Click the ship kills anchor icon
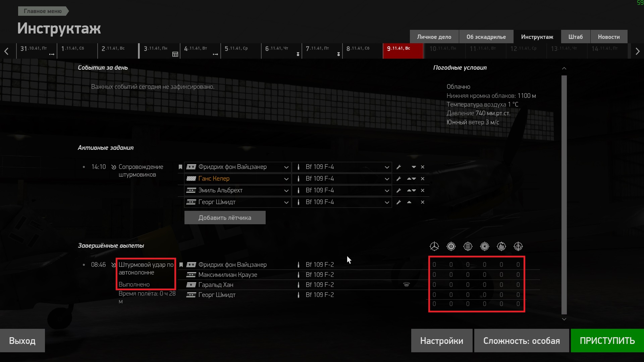The width and height of the screenshot is (644, 362). point(518,246)
